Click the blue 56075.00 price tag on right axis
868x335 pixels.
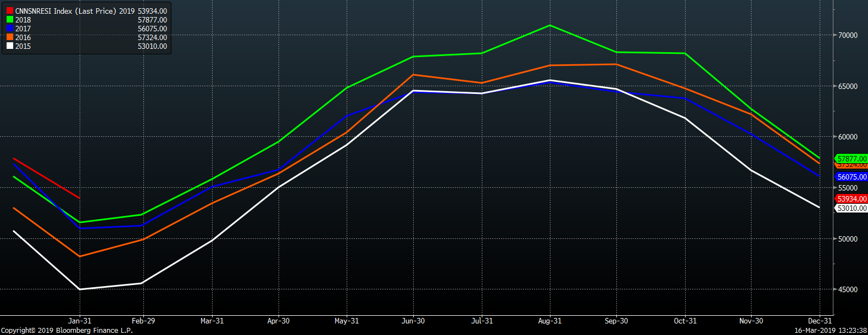[x=852, y=177]
